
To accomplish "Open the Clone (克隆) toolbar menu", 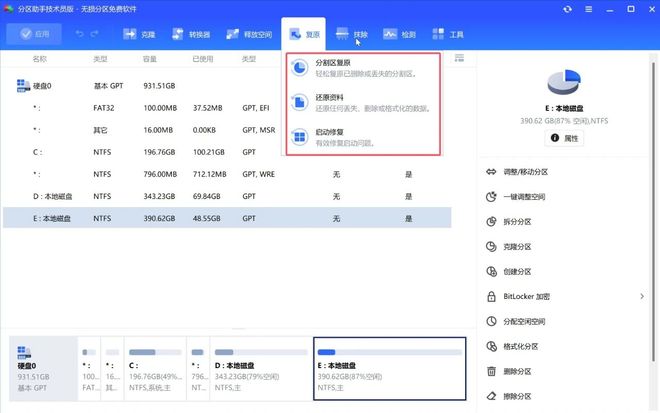I will (139, 34).
